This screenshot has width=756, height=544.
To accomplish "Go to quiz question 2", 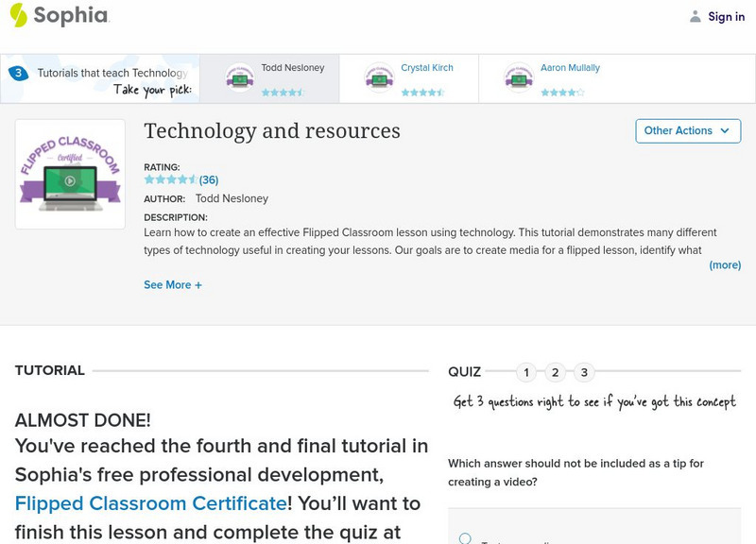I will click(x=555, y=372).
